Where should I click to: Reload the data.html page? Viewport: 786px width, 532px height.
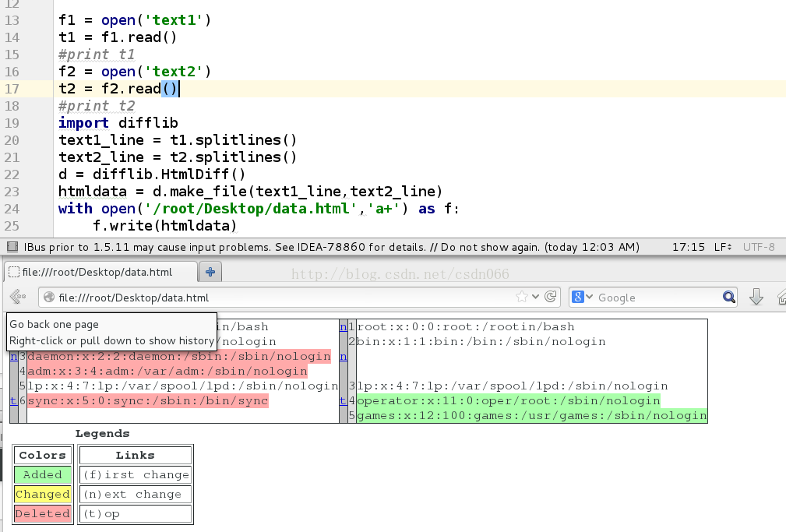coord(551,297)
